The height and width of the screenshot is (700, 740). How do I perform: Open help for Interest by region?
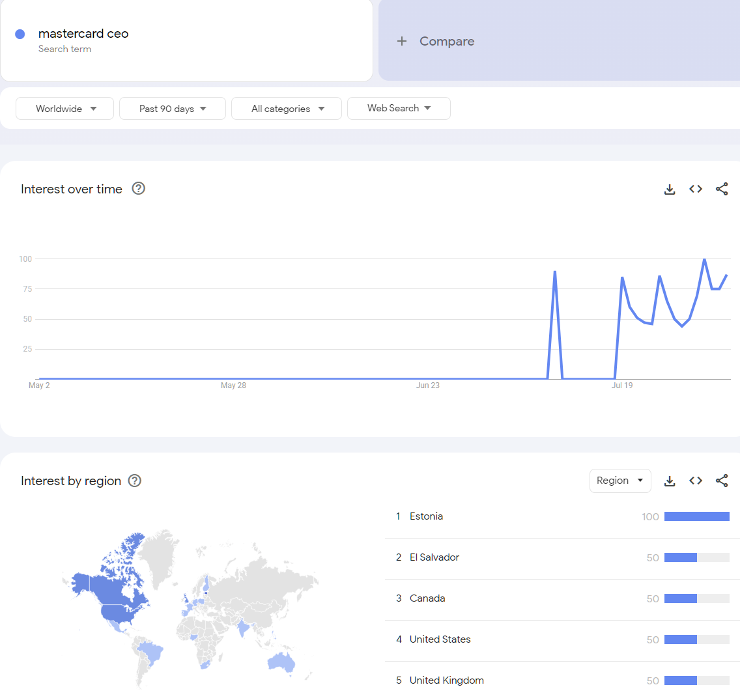[x=135, y=481]
